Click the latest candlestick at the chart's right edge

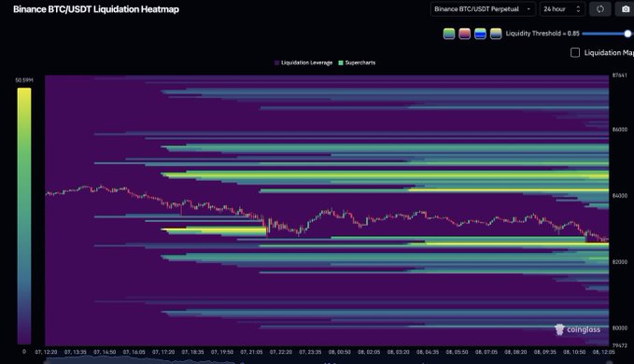click(x=607, y=240)
